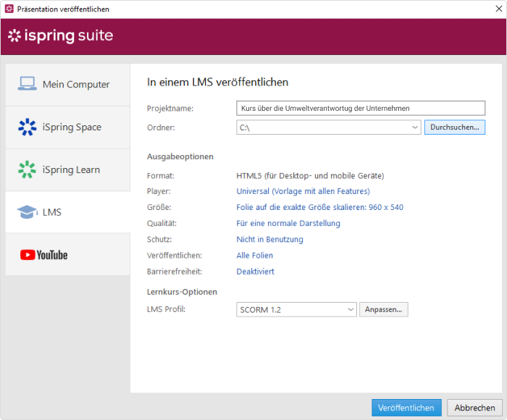Expand the Ordner folder dropdown arrow
The image size is (507, 420).
[x=415, y=127]
